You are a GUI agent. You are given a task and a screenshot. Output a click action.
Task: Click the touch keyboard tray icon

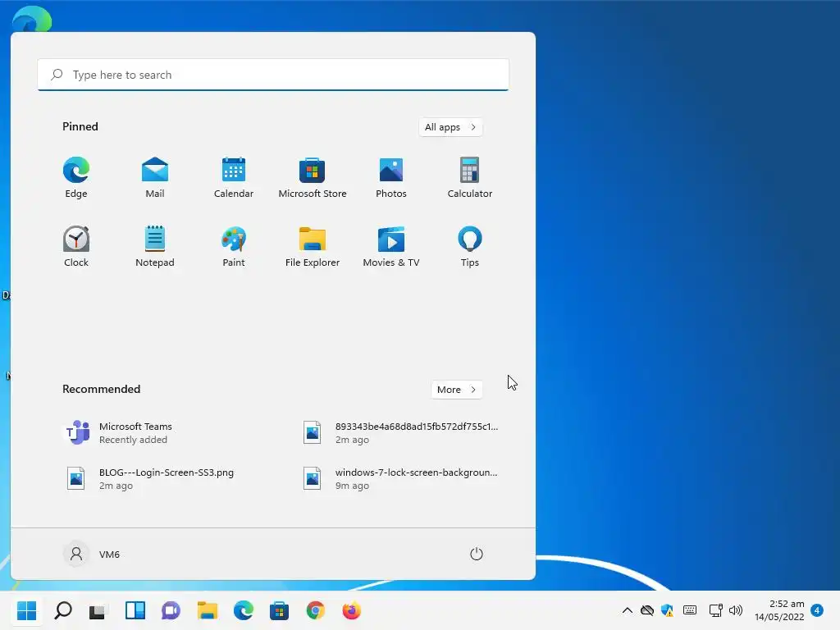click(x=690, y=610)
